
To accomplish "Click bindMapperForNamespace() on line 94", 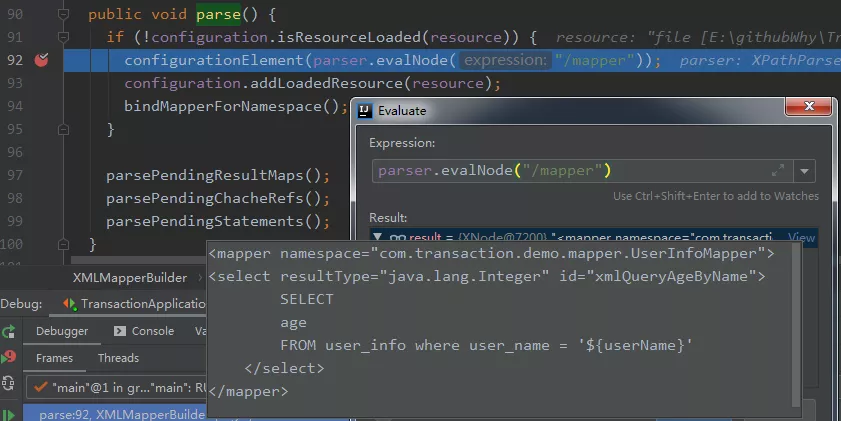I will pos(232,106).
